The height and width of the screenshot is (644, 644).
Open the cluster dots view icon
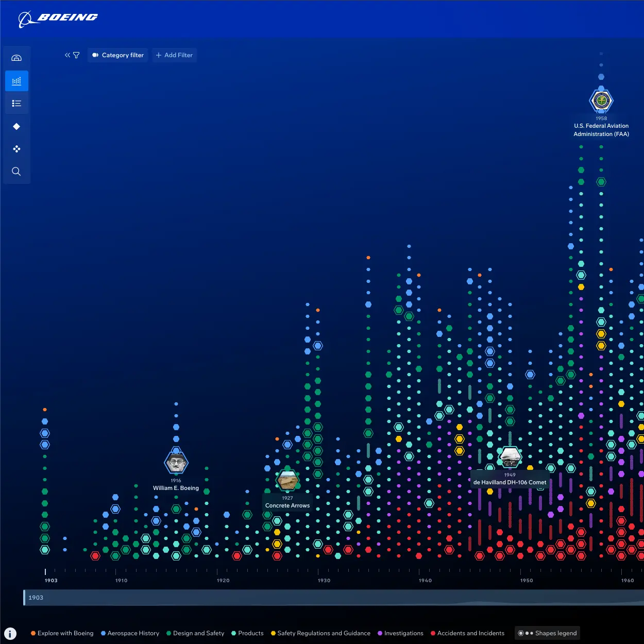tap(16, 149)
